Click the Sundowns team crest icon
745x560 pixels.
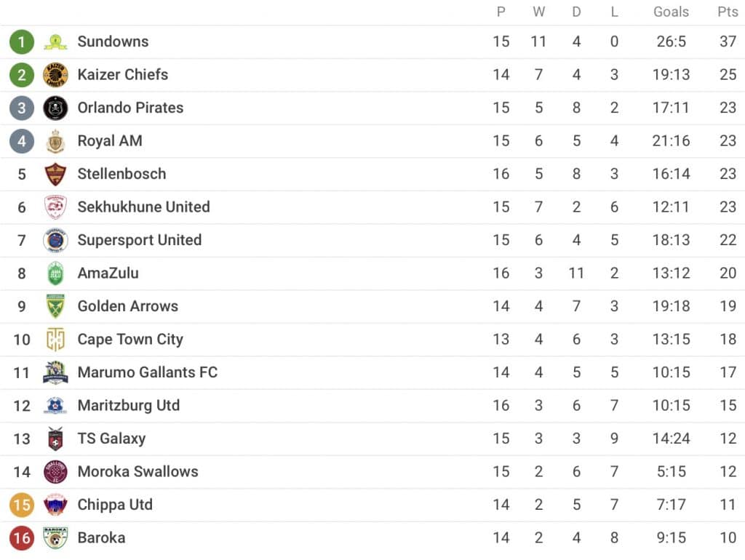pyautogui.click(x=55, y=41)
